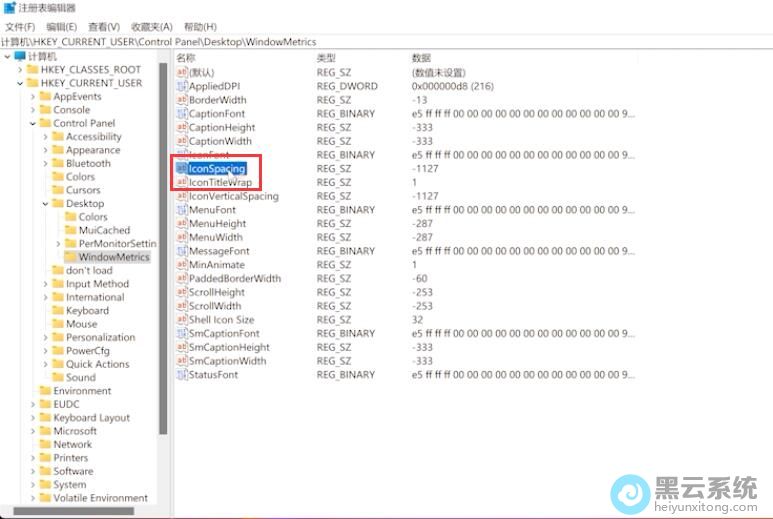Viewport: 773px width, 519px height.
Task: Click the BorderWidth string value icon
Action: 182,100
